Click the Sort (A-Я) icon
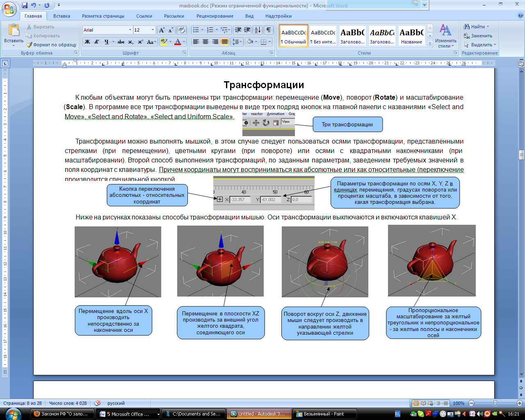This screenshot has width=525, height=420. coord(258,30)
